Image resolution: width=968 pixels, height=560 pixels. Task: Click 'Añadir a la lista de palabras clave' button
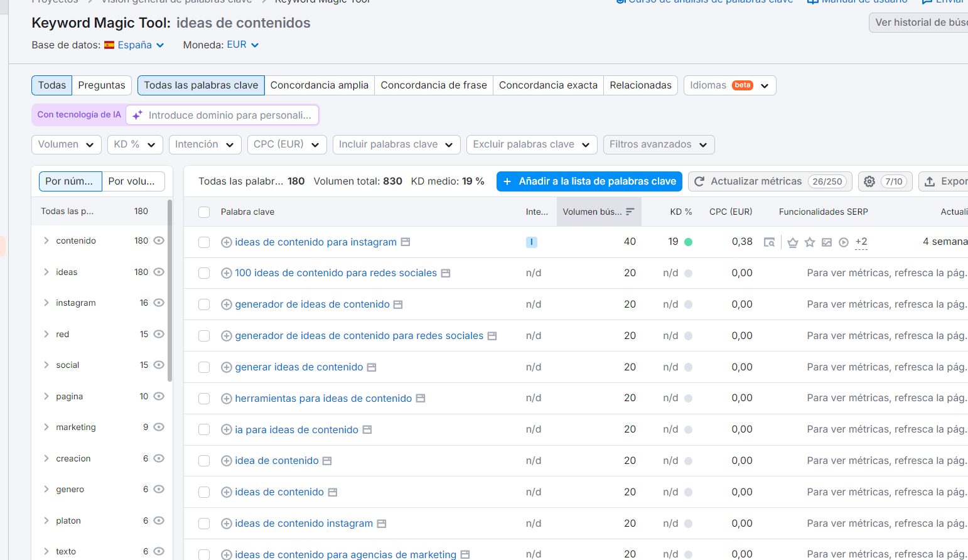point(589,181)
